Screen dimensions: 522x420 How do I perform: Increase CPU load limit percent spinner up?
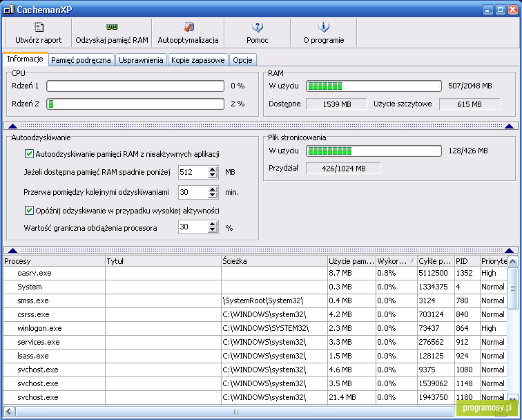point(213,224)
